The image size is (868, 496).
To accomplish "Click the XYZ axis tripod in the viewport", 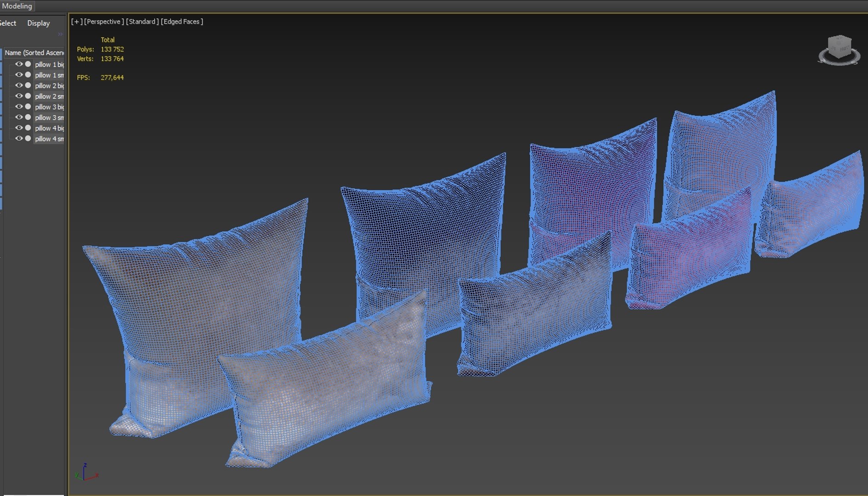I will click(x=86, y=472).
